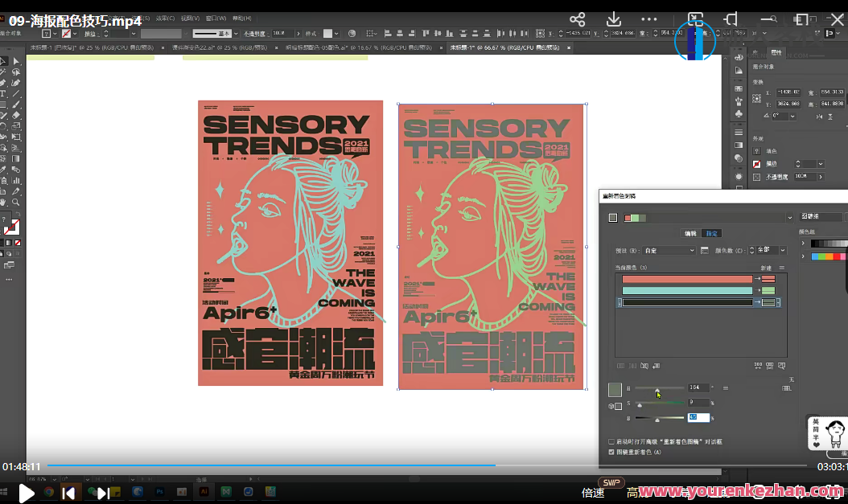Open the Window(W) menu
Image resolution: width=848 pixels, height=504 pixels.
pos(215,17)
